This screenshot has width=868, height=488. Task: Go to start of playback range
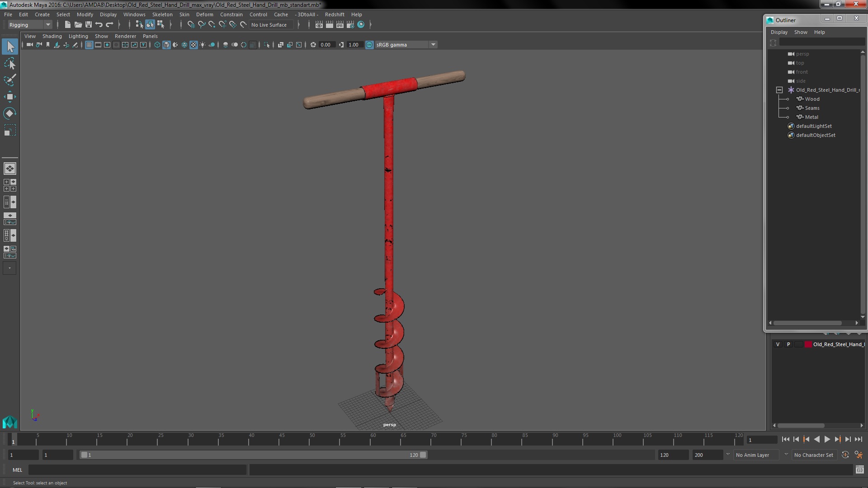pos(785,439)
